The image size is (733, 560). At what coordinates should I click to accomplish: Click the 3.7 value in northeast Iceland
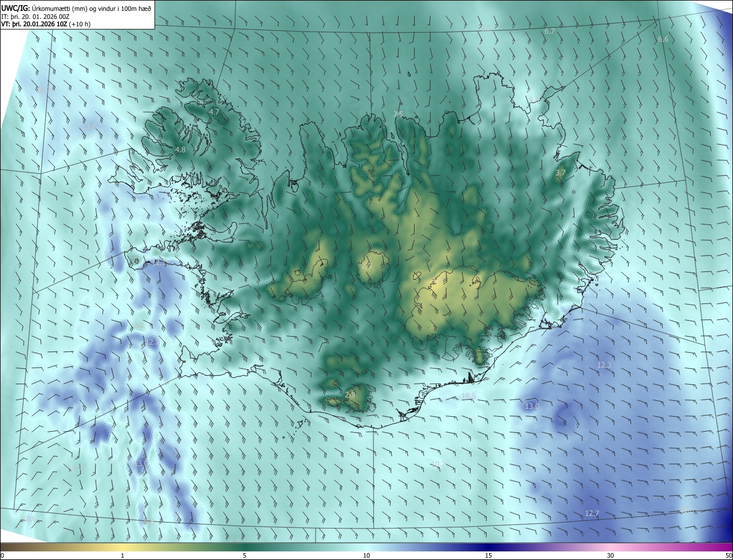tap(561, 172)
